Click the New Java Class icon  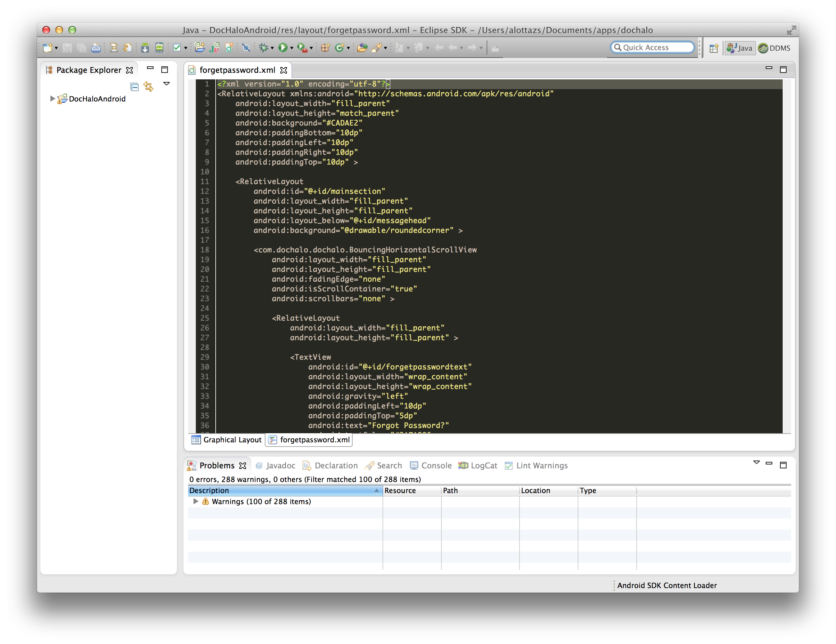point(339,48)
